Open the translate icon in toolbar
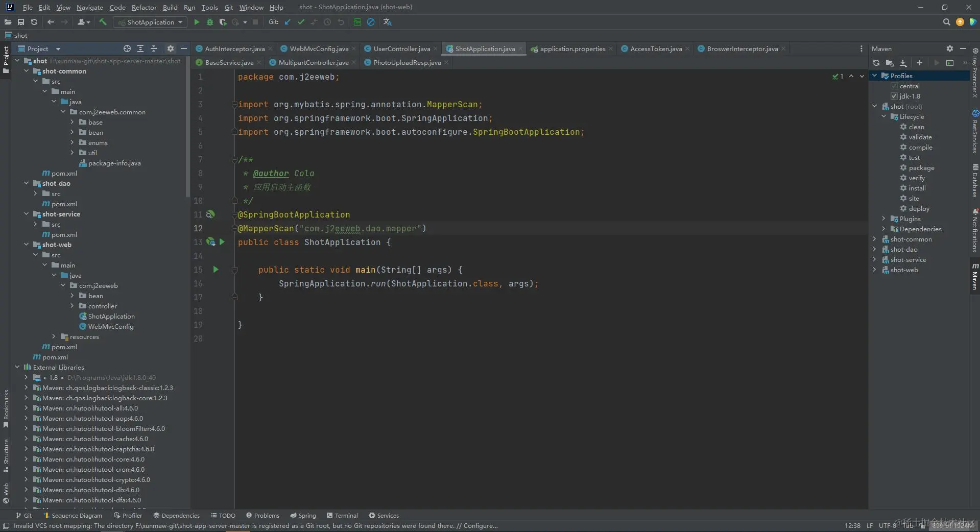Image resolution: width=980 pixels, height=532 pixels. click(x=388, y=22)
